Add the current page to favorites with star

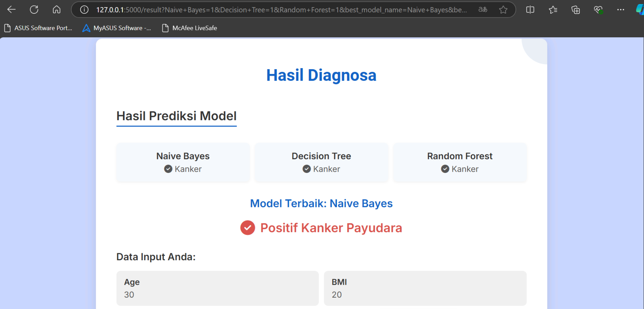coord(503,10)
